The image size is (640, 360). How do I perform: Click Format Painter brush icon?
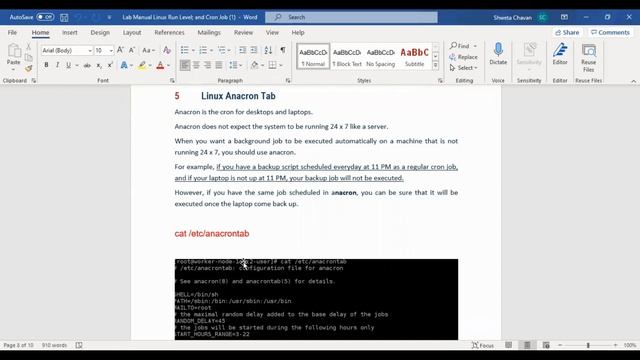point(28,69)
